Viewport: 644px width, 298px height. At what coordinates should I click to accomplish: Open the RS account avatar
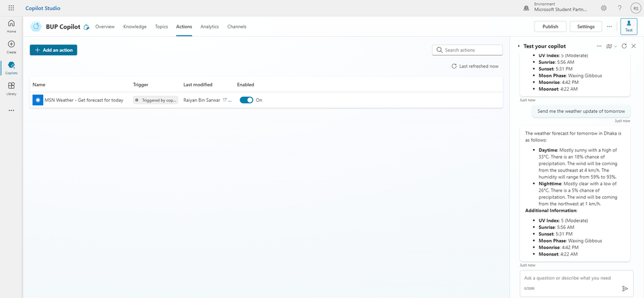[x=636, y=8]
